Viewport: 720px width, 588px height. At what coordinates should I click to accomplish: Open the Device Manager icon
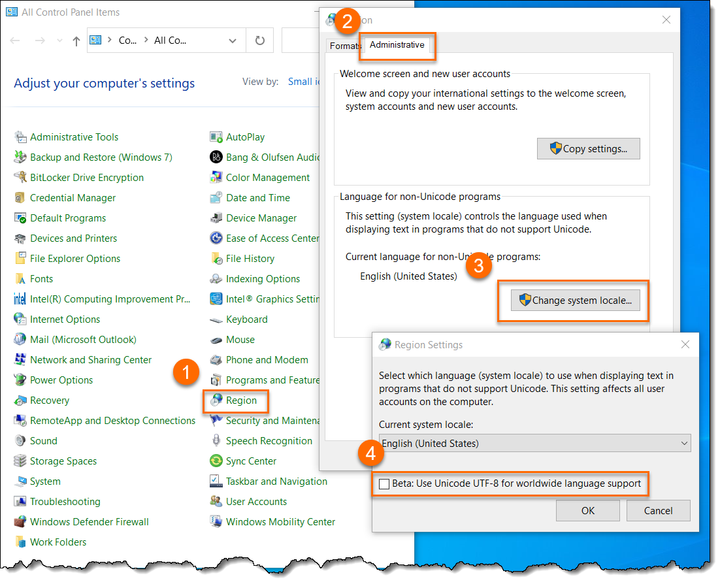216,218
